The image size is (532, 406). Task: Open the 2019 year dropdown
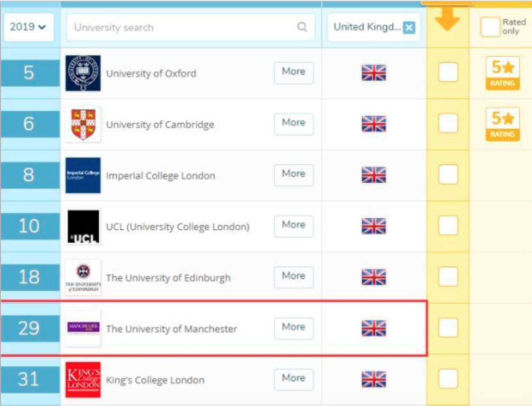[x=29, y=27]
